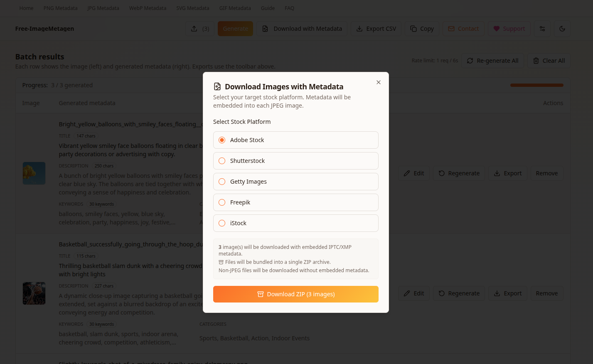Toggle dark mode with the moon icon

pos(562,29)
